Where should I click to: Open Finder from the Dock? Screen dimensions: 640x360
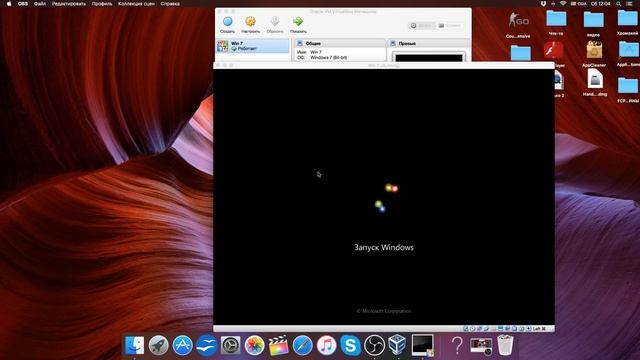(x=134, y=345)
